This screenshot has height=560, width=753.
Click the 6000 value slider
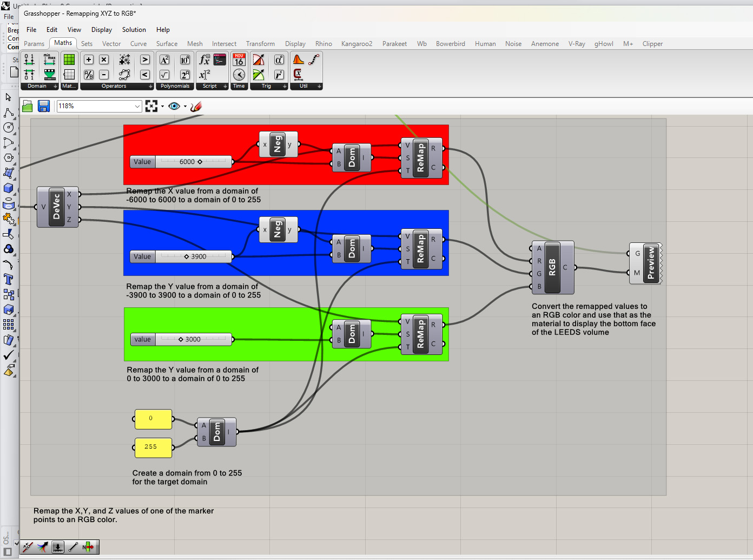[x=193, y=162]
